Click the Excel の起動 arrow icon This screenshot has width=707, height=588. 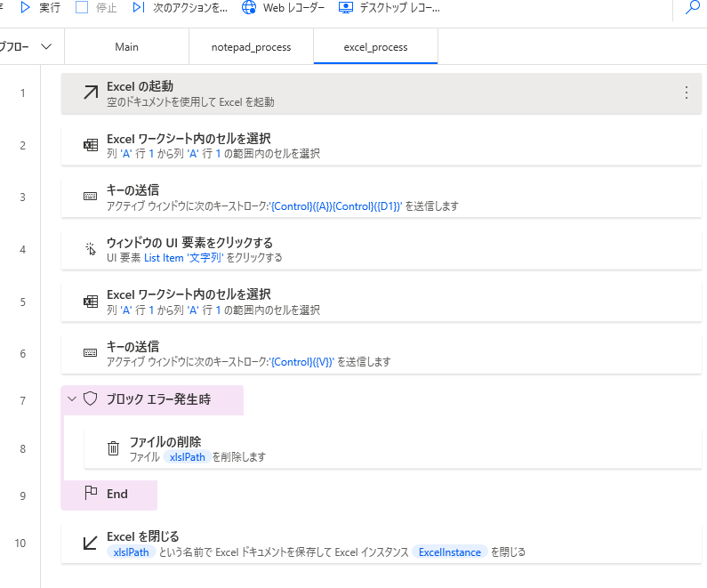click(90, 93)
